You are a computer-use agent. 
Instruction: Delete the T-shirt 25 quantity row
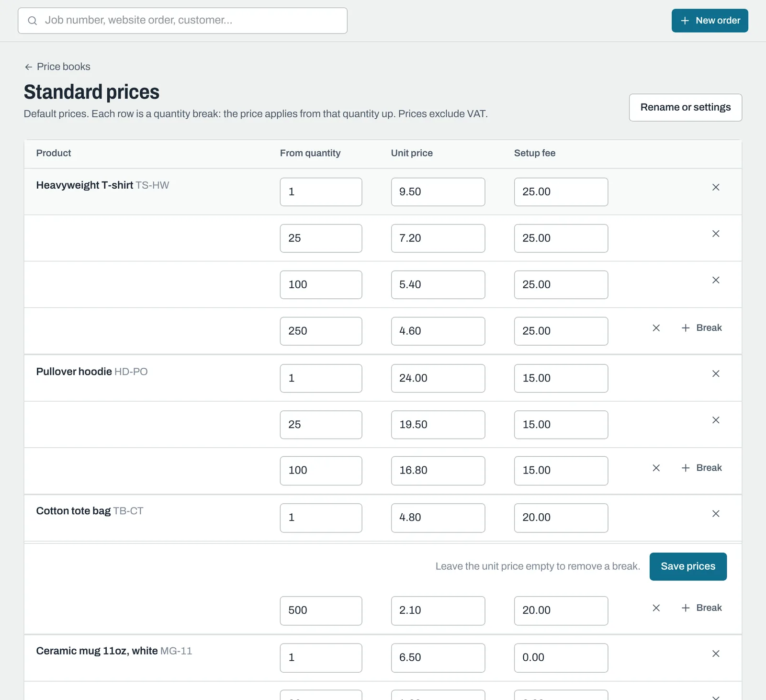(x=716, y=234)
